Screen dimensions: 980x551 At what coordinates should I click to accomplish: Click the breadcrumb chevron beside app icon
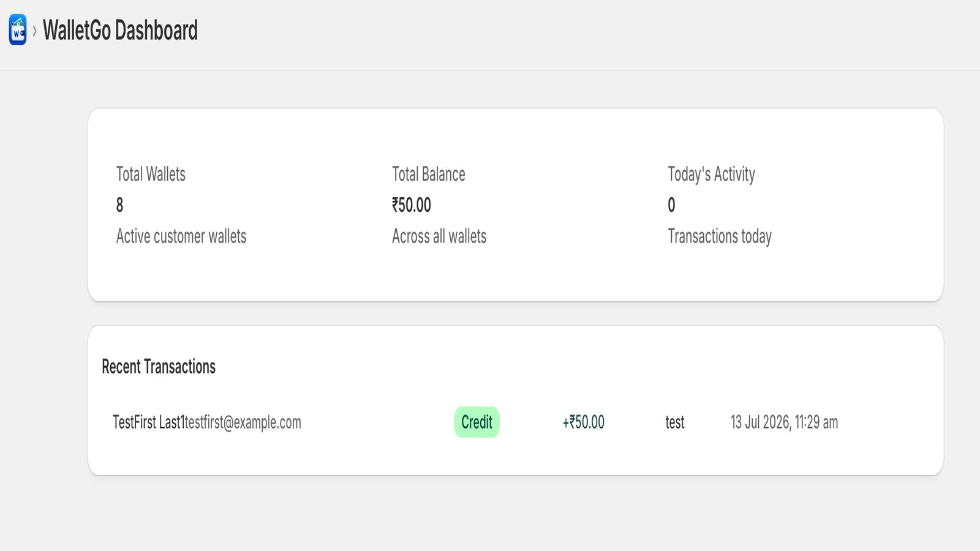tap(34, 31)
